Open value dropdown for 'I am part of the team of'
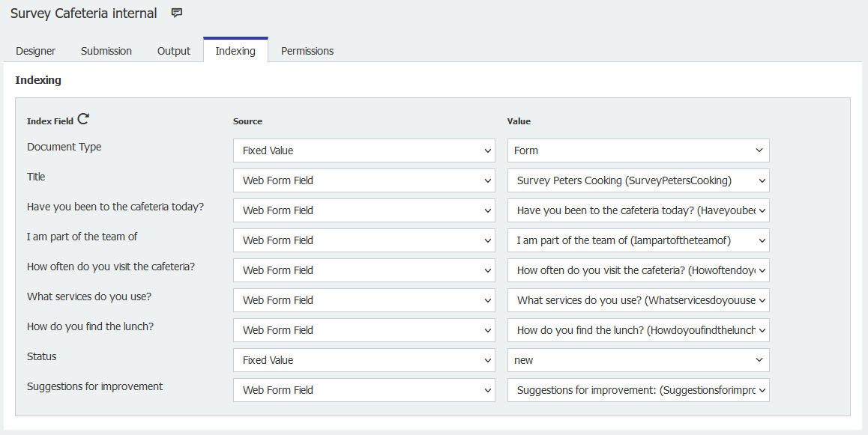This screenshot has width=868, height=435. pos(638,240)
